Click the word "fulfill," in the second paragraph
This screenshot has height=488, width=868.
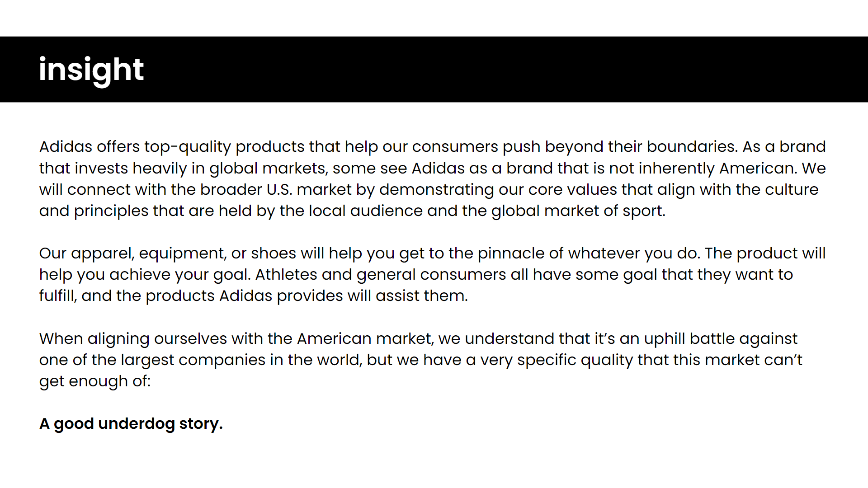(x=58, y=296)
